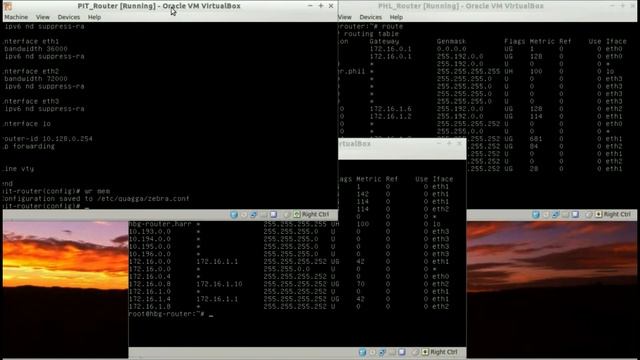Click 'Iface' column header in middle window
This screenshot has height=360, width=640.
click(443, 179)
